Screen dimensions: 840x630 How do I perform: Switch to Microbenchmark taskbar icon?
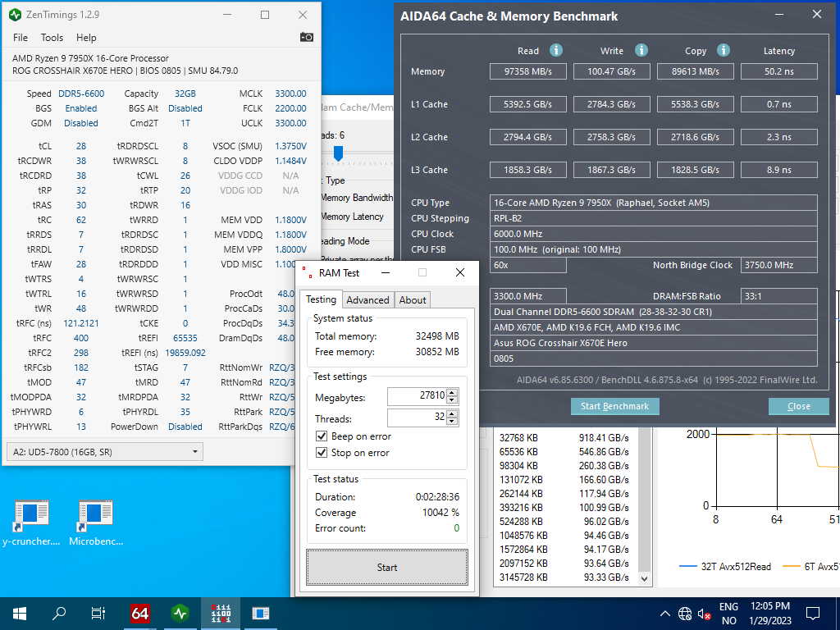pos(260,614)
